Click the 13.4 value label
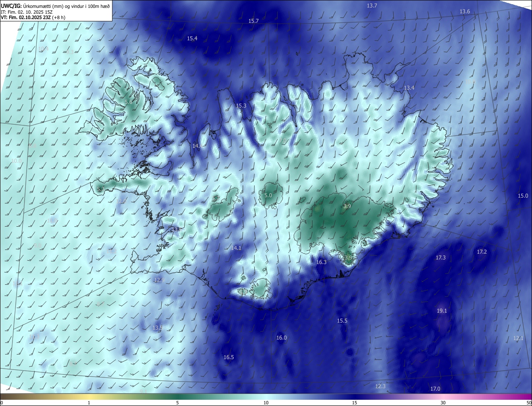Image resolution: width=532 pixels, height=406 pixels. [409, 88]
